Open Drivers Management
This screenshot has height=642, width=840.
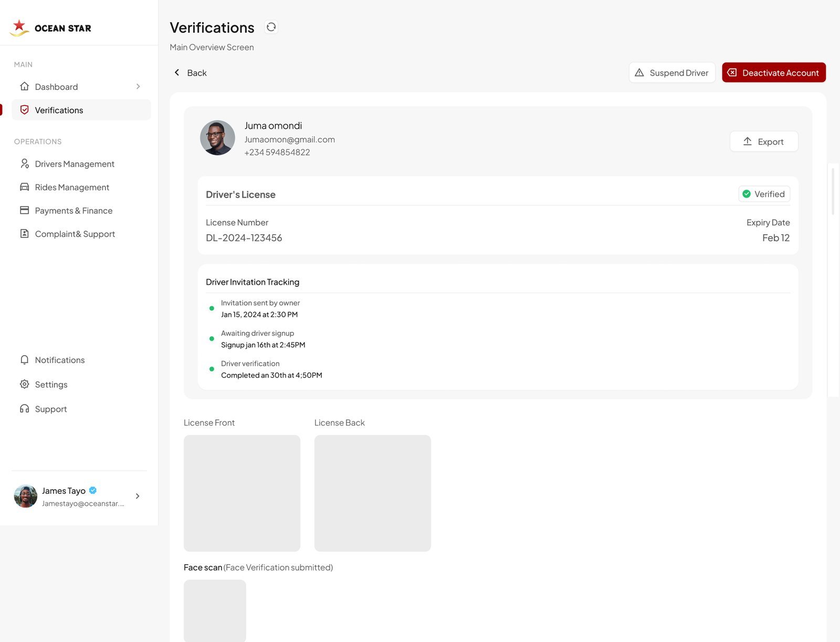81,164
